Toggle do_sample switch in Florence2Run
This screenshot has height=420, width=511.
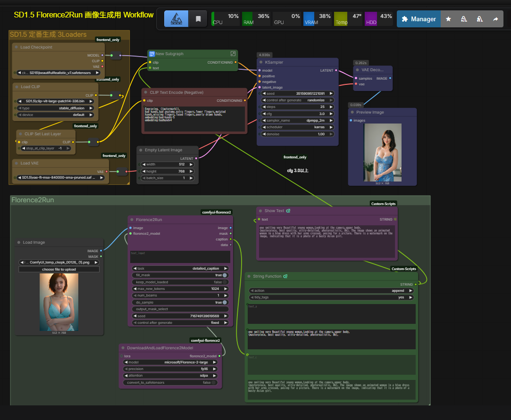click(225, 302)
